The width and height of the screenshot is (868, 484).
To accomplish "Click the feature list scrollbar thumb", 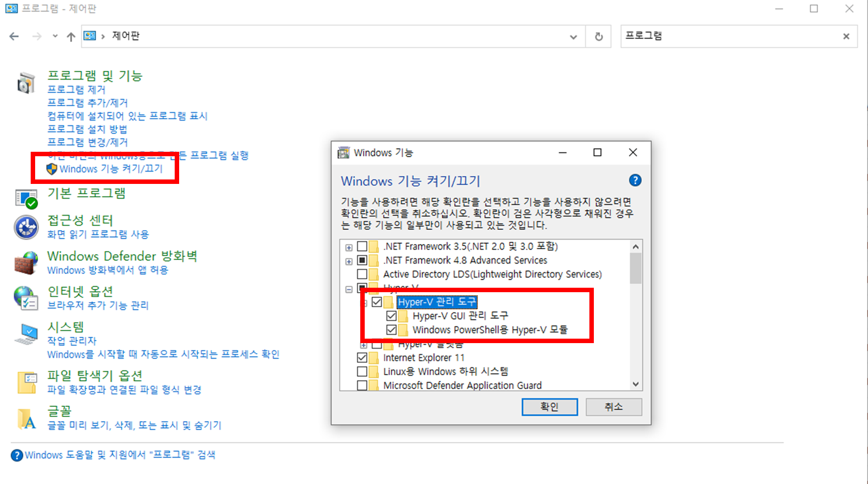I will point(636,268).
